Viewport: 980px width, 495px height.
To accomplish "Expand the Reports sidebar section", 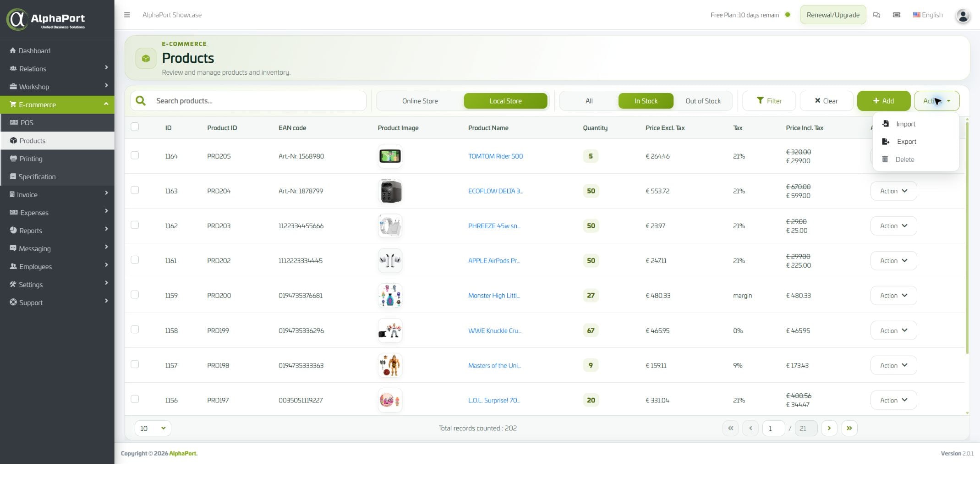I will [x=57, y=231].
